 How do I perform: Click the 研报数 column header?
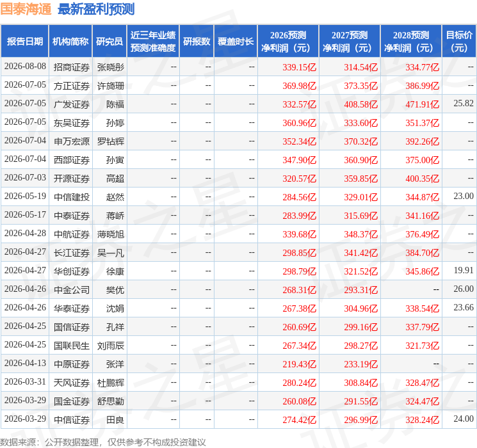197,42
